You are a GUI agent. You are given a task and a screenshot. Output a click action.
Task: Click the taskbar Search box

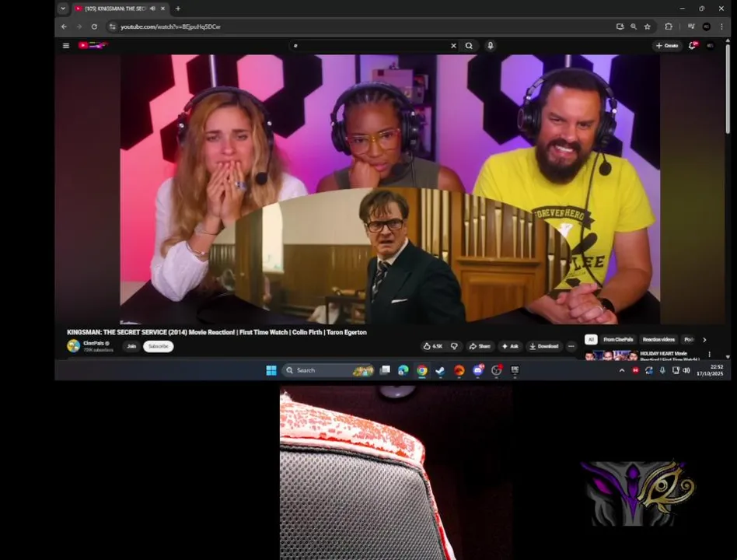tap(328, 370)
